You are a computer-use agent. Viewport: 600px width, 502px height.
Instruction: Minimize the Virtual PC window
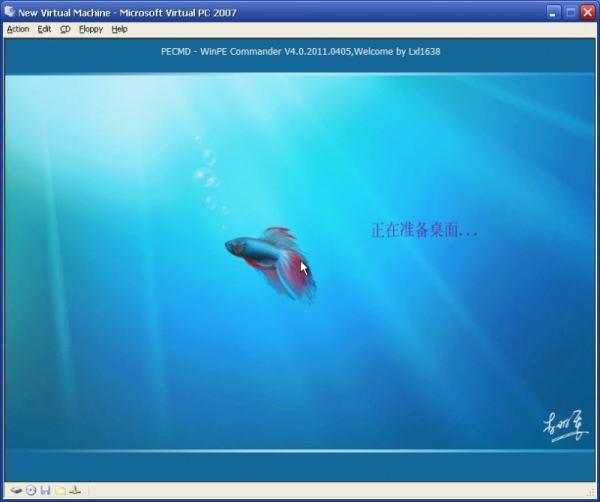[x=552, y=13]
